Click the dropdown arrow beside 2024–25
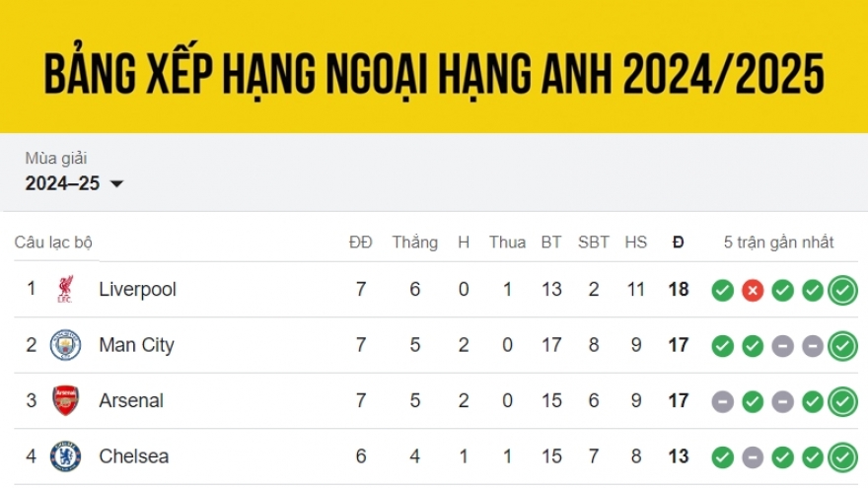 (116, 183)
